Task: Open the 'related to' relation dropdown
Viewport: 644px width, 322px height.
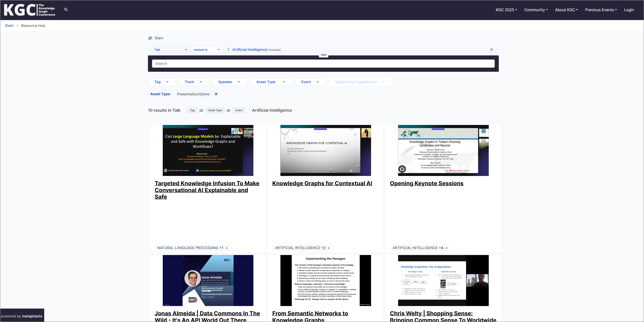Action: click(x=207, y=50)
